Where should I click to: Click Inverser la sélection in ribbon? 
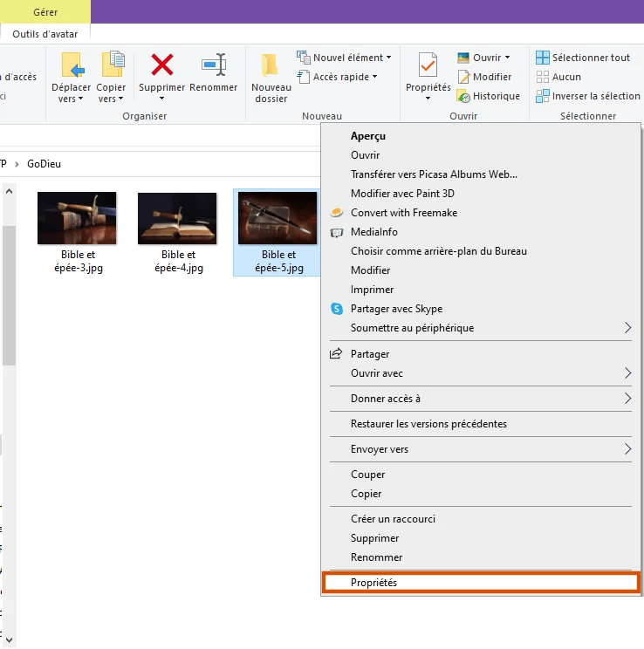[587, 96]
